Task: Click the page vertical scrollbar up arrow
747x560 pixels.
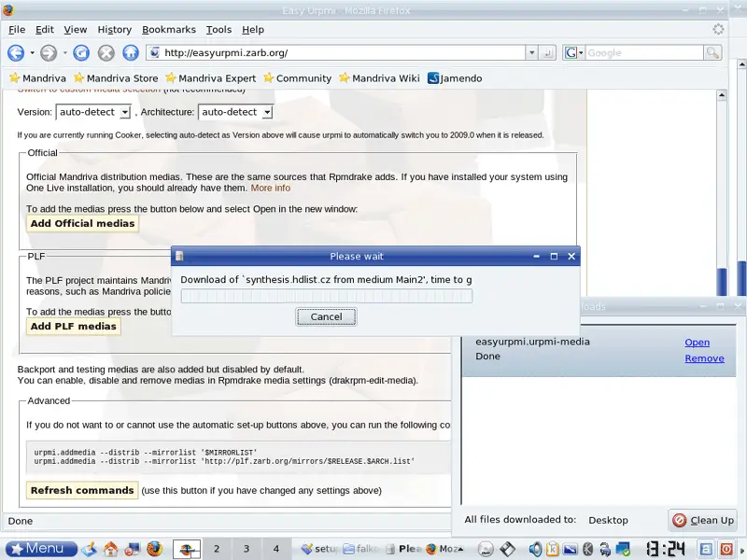Action: pyautogui.click(x=722, y=95)
